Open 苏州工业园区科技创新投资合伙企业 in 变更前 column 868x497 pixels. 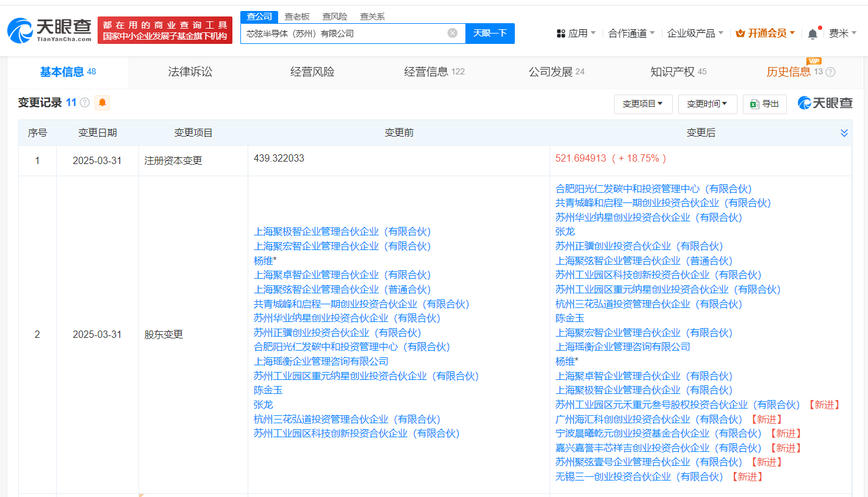356,434
